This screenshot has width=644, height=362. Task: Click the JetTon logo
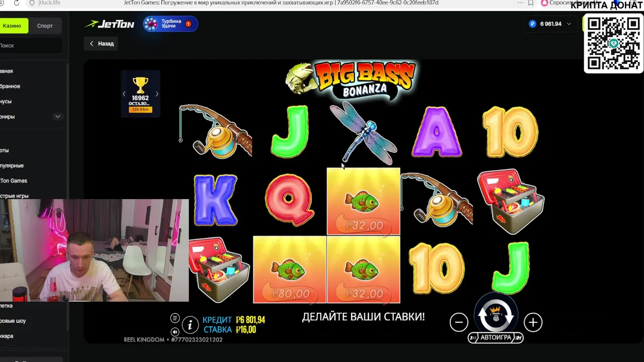click(x=109, y=24)
